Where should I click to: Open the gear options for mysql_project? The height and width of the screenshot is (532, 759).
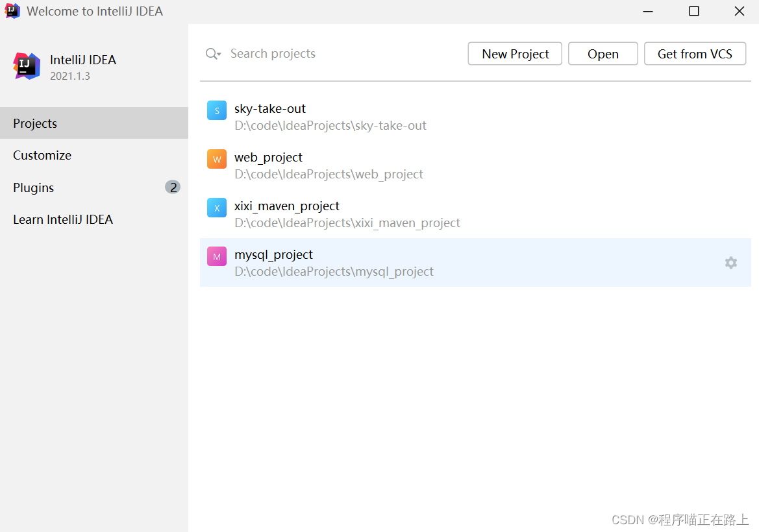click(x=730, y=263)
